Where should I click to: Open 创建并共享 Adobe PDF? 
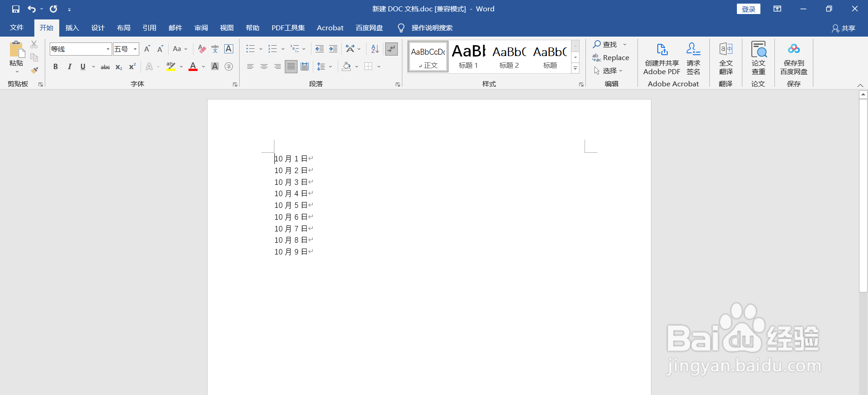point(662,59)
